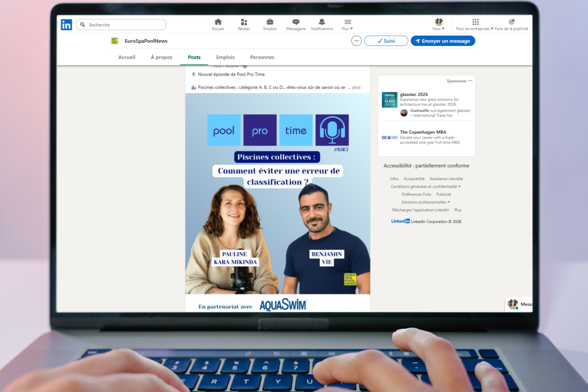
Task: Expand Pour les entreprises grid menu
Action: pyautogui.click(x=475, y=24)
